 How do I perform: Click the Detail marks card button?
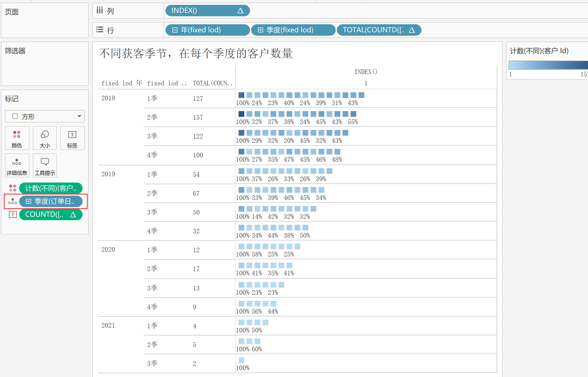pyautogui.click(x=17, y=165)
